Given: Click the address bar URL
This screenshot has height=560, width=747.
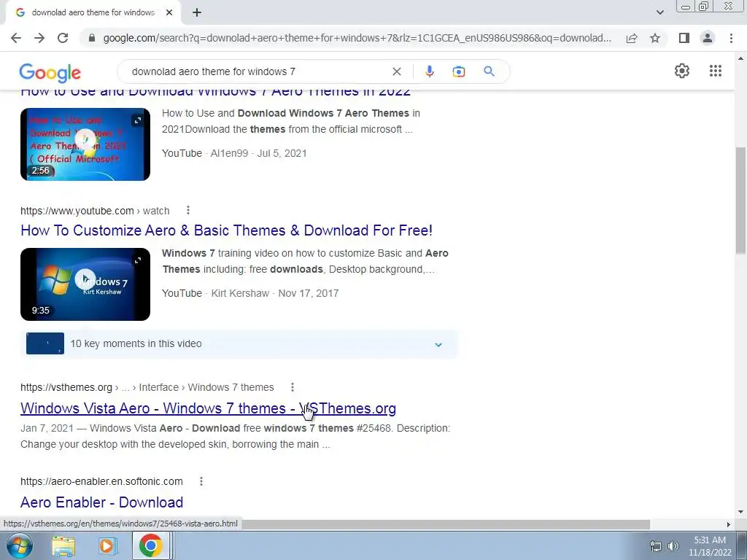Looking at the screenshot, I should [x=357, y=38].
